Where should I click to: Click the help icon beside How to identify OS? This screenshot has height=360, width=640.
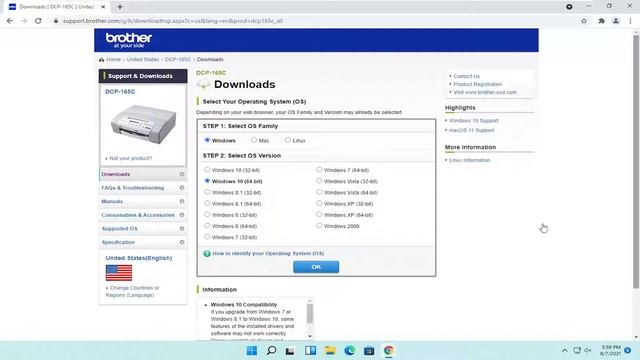[207, 253]
